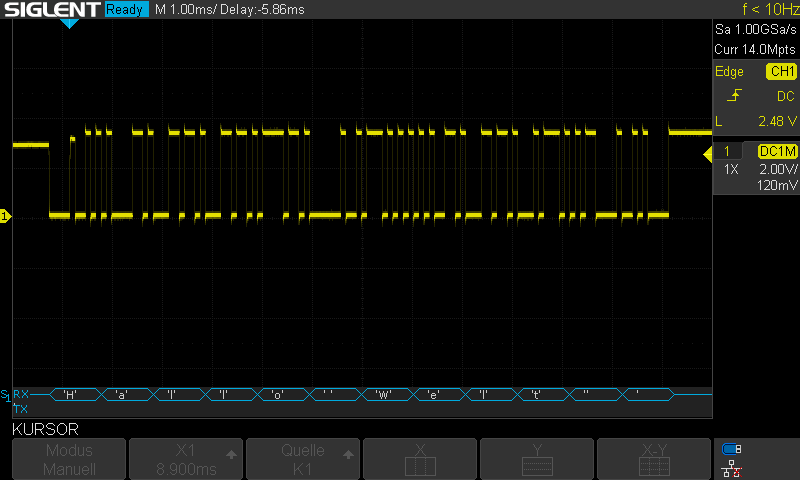Click the SIGLENT logo
The width and height of the screenshot is (800, 480).
(x=52, y=9)
